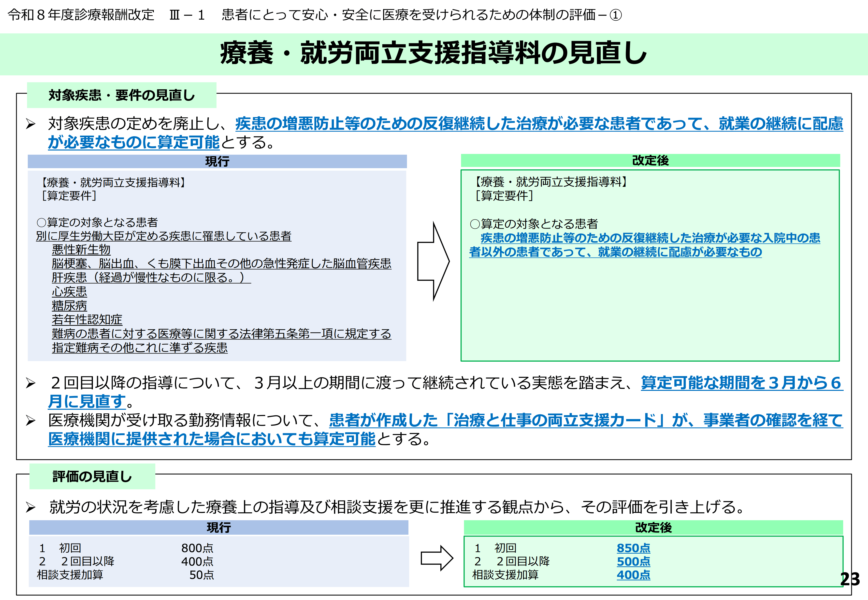The width and height of the screenshot is (868, 600).
Task: Click the underlined 400点 相談支援加算 value
Action: coord(633,575)
